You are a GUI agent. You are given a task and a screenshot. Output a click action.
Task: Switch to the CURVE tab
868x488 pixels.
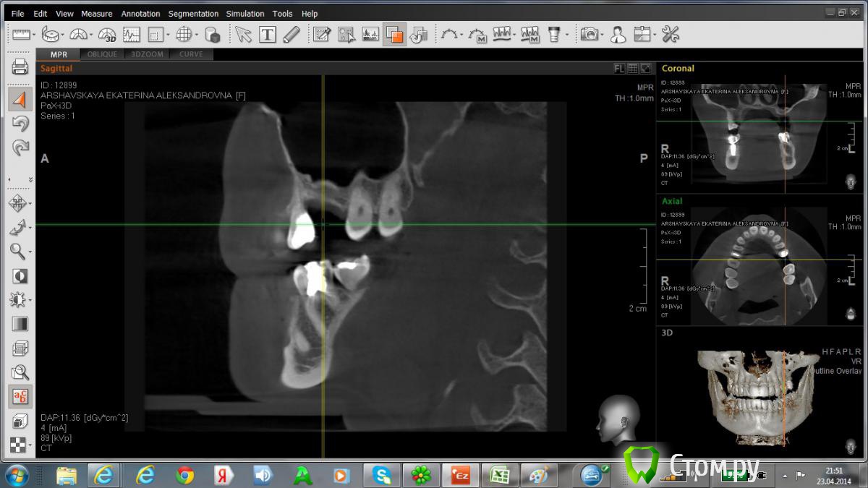[x=191, y=54]
